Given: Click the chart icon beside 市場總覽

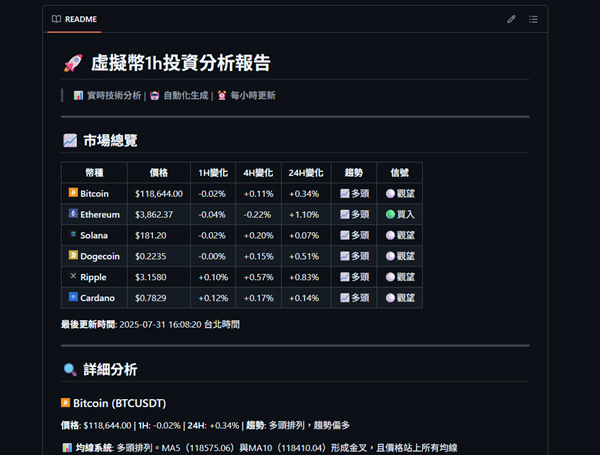Looking at the screenshot, I should click(70, 140).
